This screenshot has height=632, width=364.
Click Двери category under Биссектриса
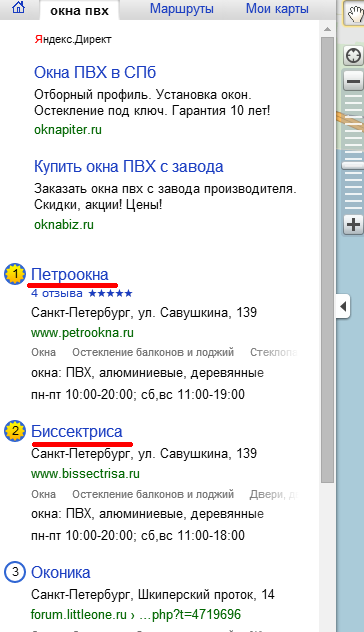[273, 494]
